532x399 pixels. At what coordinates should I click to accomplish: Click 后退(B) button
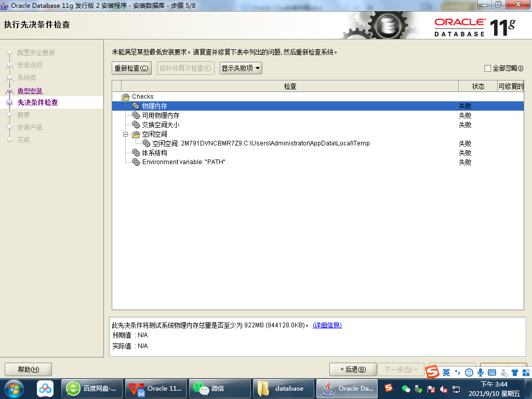point(353,369)
